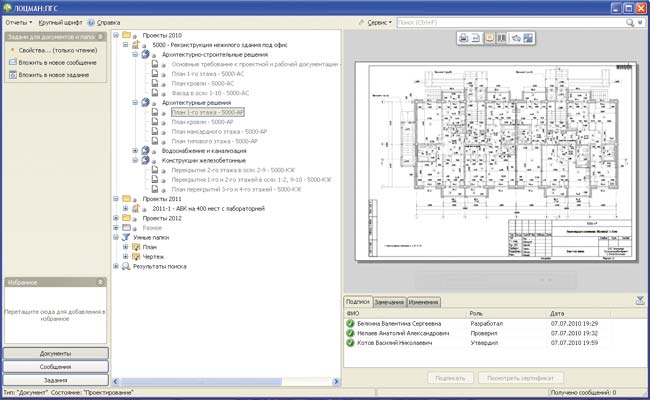Collapse the tasks panel header chevron

click(100, 37)
